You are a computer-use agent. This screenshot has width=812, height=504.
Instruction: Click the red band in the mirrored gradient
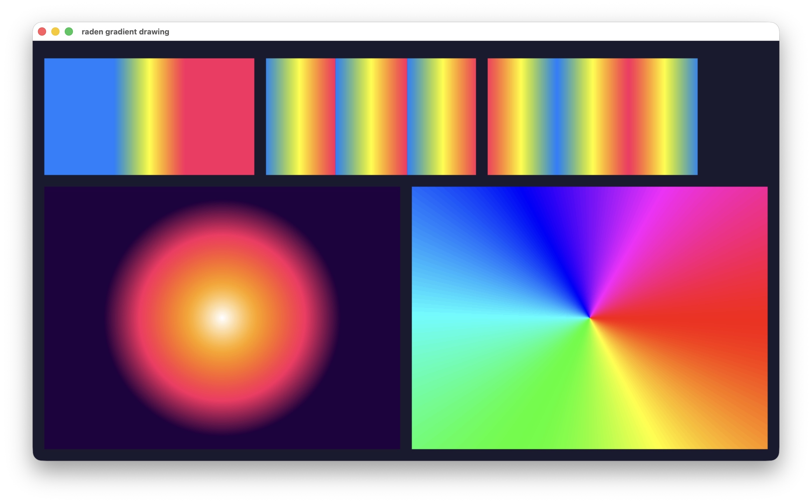(x=628, y=117)
